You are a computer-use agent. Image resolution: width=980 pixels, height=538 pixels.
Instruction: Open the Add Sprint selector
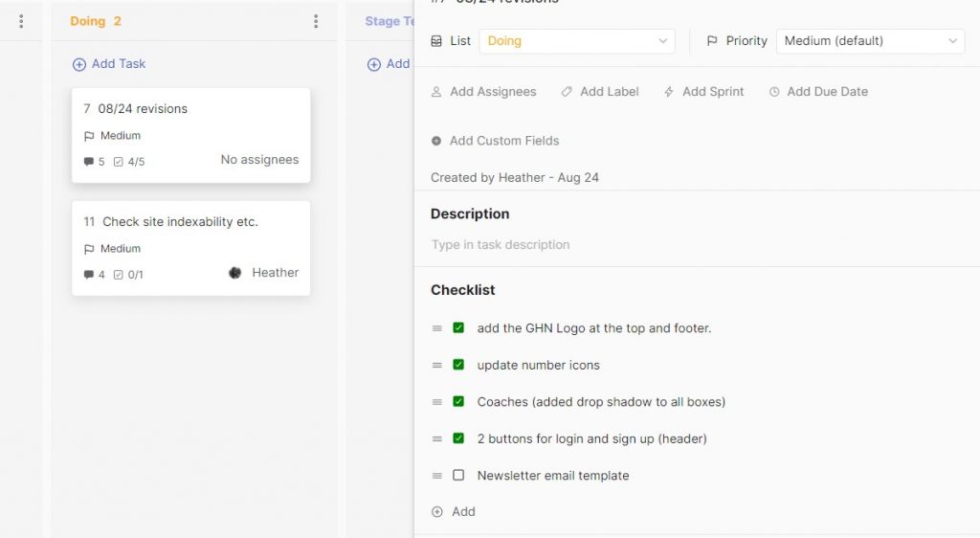coord(703,92)
